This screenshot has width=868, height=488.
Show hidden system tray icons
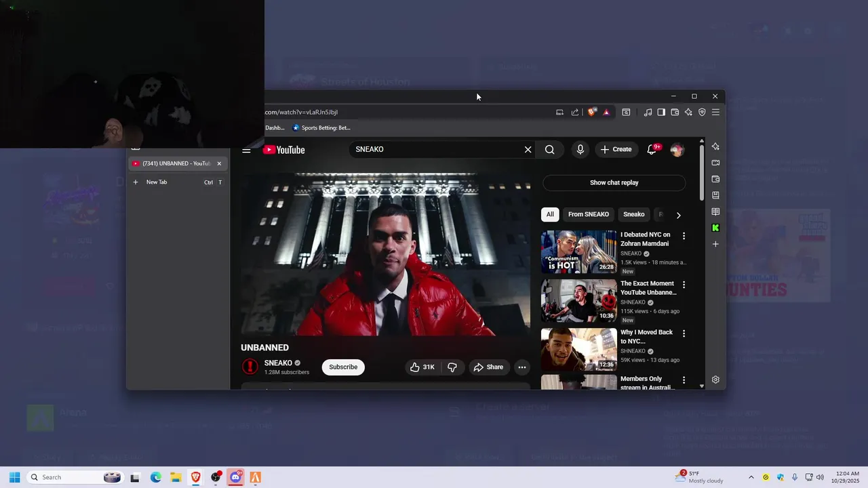click(x=751, y=477)
